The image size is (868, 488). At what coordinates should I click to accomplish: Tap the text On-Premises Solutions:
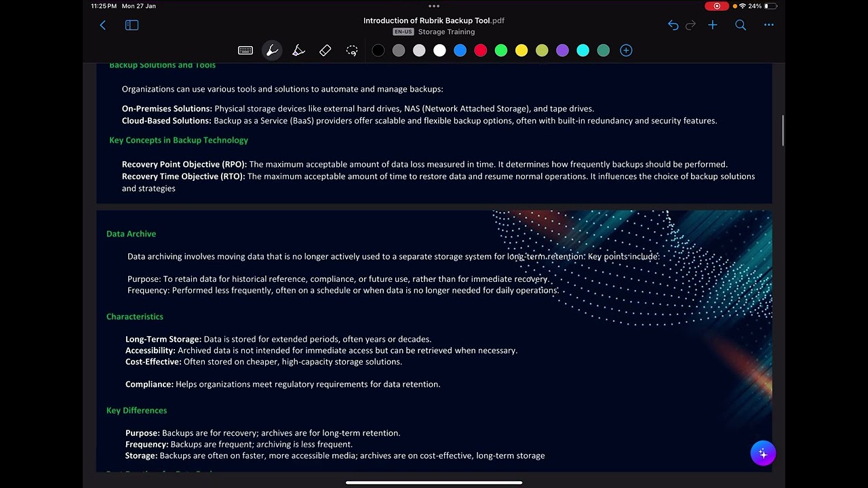(x=167, y=108)
